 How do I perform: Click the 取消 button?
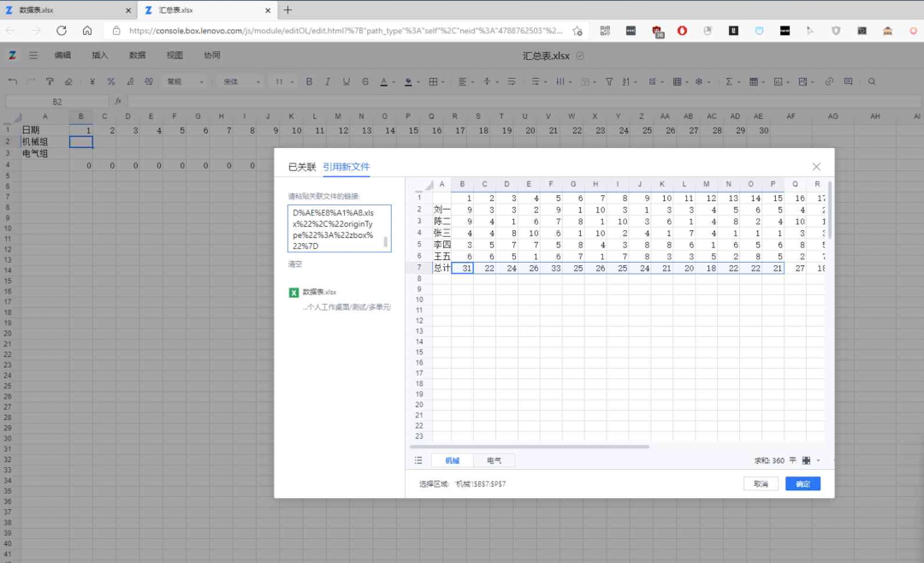[x=761, y=483]
